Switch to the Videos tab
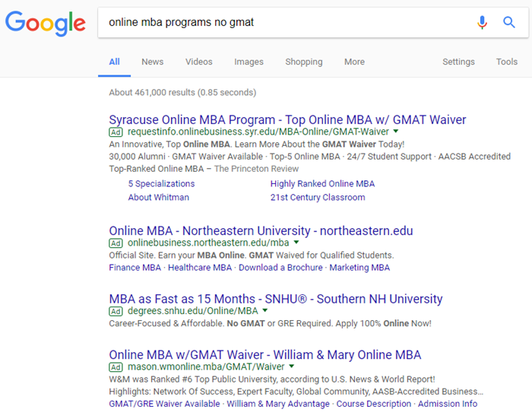Screen dimensions: 532x419 tap(199, 62)
